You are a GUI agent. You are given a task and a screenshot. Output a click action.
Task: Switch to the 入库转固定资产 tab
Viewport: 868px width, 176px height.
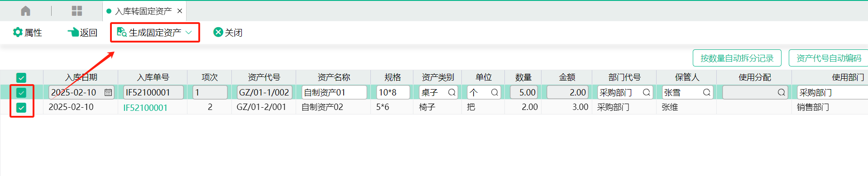click(x=144, y=11)
